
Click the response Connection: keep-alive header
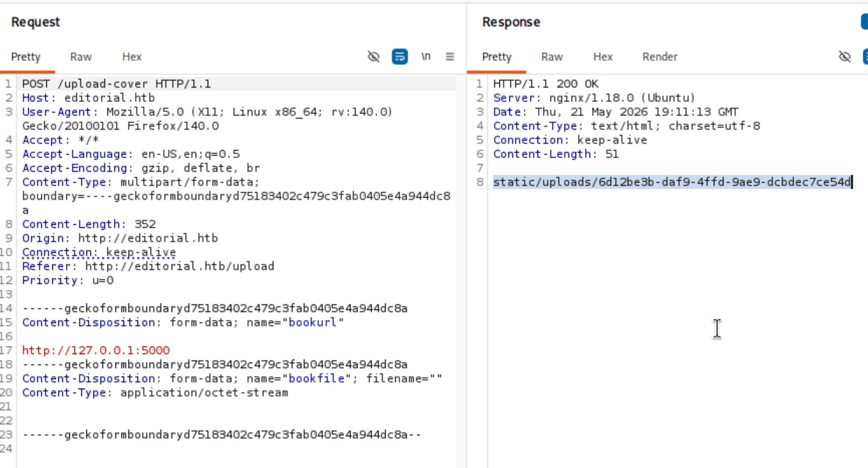pyautogui.click(x=570, y=140)
